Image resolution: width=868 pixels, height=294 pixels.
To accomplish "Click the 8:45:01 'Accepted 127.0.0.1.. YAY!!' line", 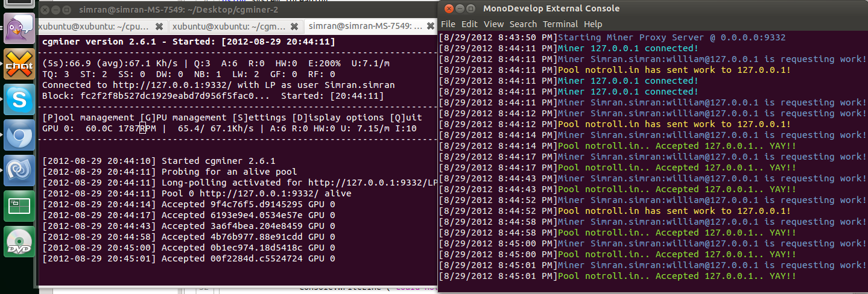I will click(x=617, y=276).
